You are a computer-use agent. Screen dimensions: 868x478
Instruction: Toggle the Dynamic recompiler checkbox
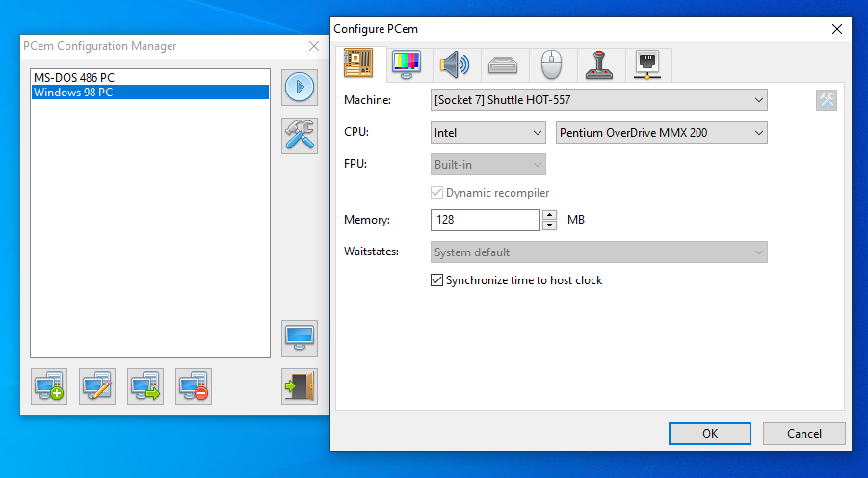click(x=436, y=192)
